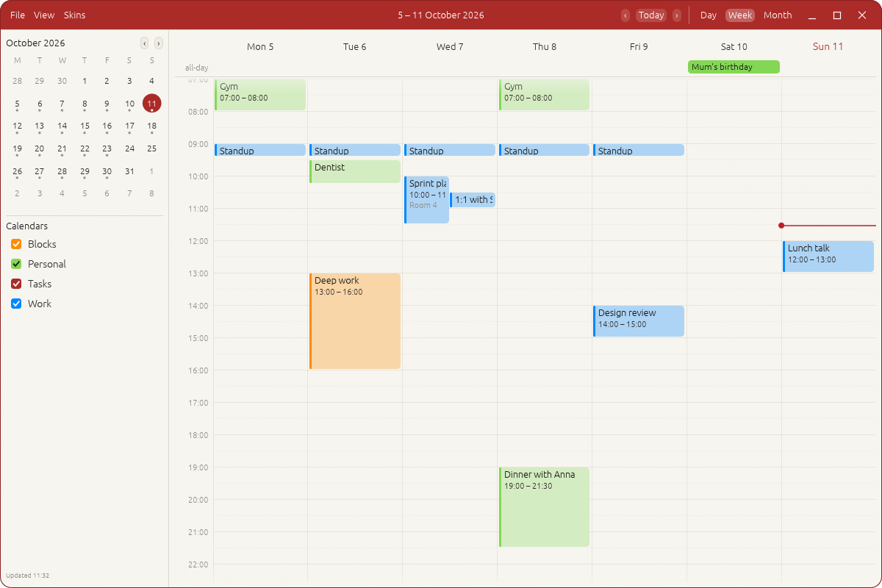Go to next week arrow in header

[677, 15]
